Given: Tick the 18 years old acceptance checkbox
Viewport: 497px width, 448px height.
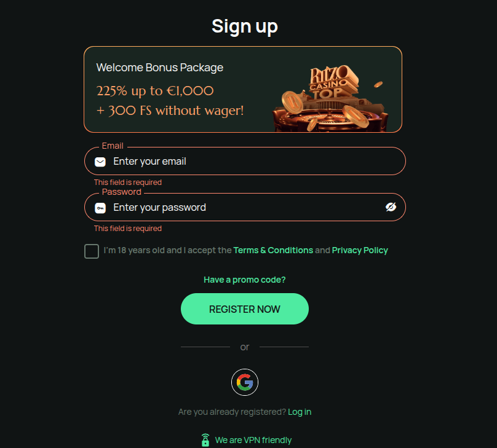Looking at the screenshot, I should 92,251.
